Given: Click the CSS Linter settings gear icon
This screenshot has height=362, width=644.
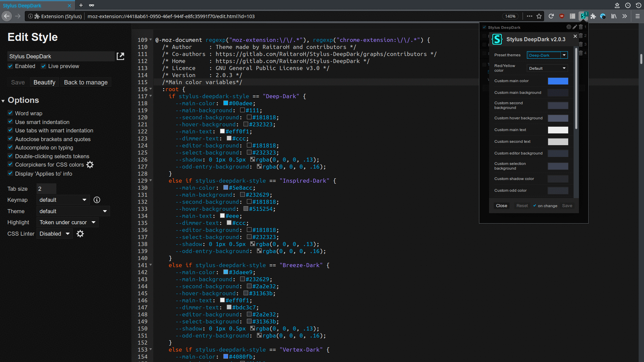Looking at the screenshot, I should 80,233.
